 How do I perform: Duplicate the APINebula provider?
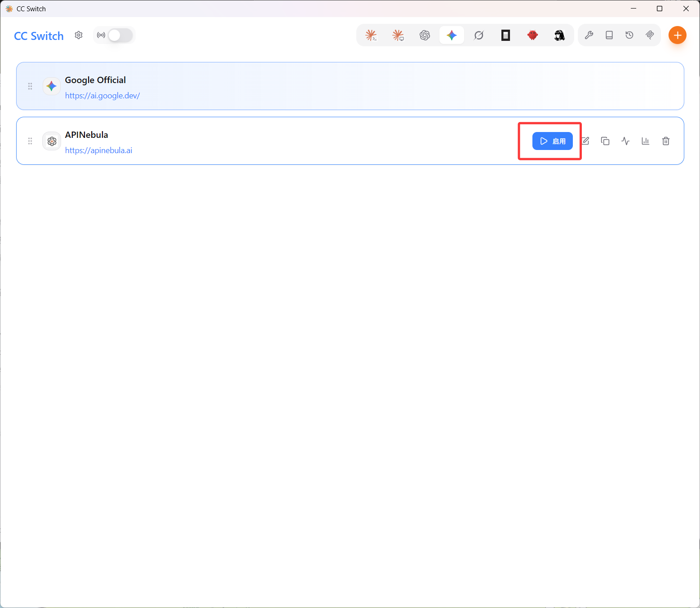click(x=605, y=141)
